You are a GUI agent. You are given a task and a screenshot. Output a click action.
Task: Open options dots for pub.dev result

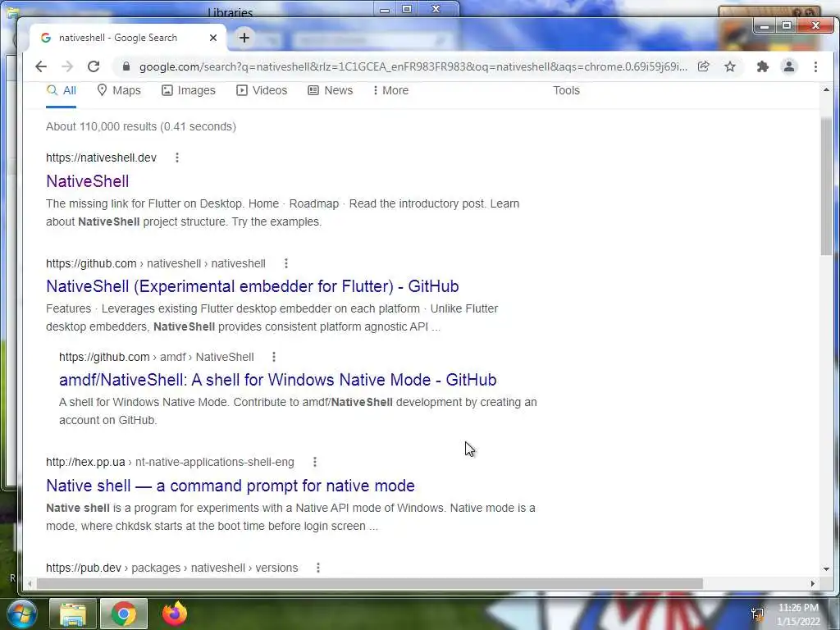point(318,568)
